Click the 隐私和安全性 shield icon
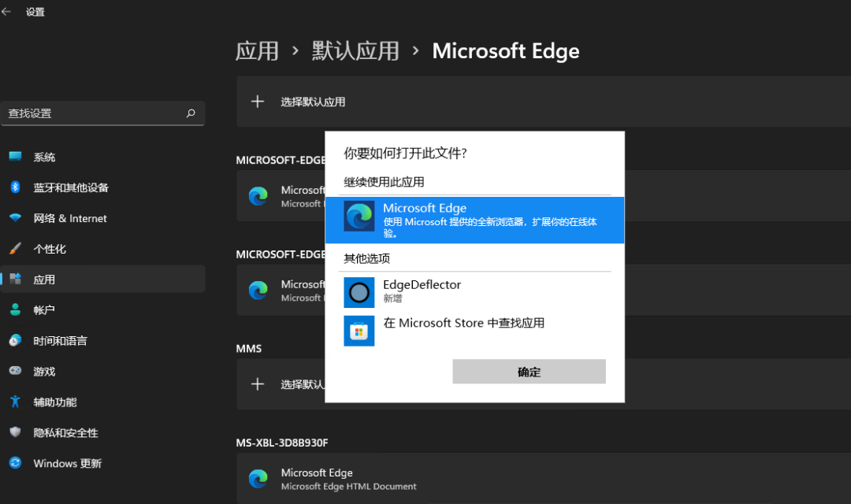851x504 pixels. pyautogui.click(x=15, y=432)
